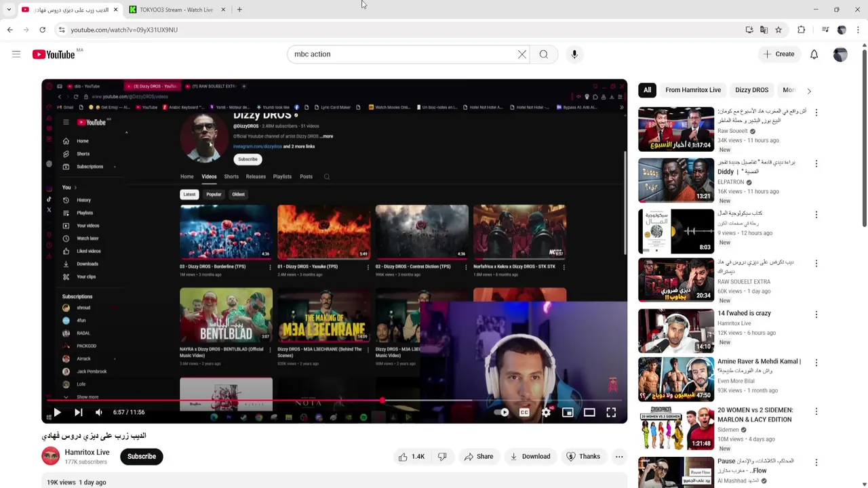Dislike the video

tap(442, 457)
